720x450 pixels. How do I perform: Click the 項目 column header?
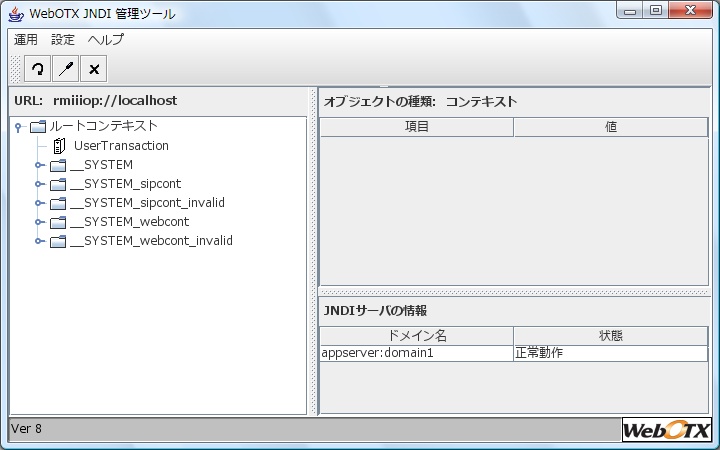[416, 127]
